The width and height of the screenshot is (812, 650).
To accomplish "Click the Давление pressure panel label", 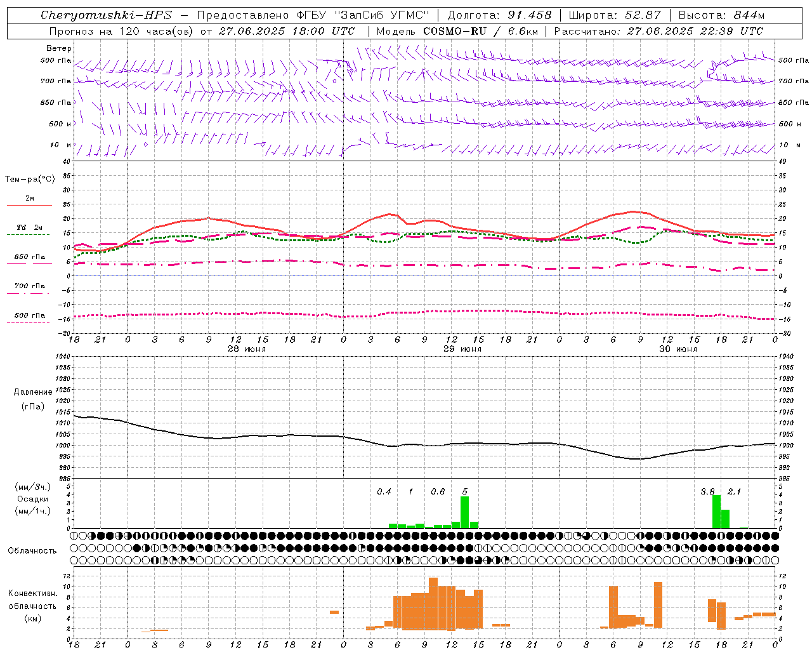I will (x=33, y=392).
